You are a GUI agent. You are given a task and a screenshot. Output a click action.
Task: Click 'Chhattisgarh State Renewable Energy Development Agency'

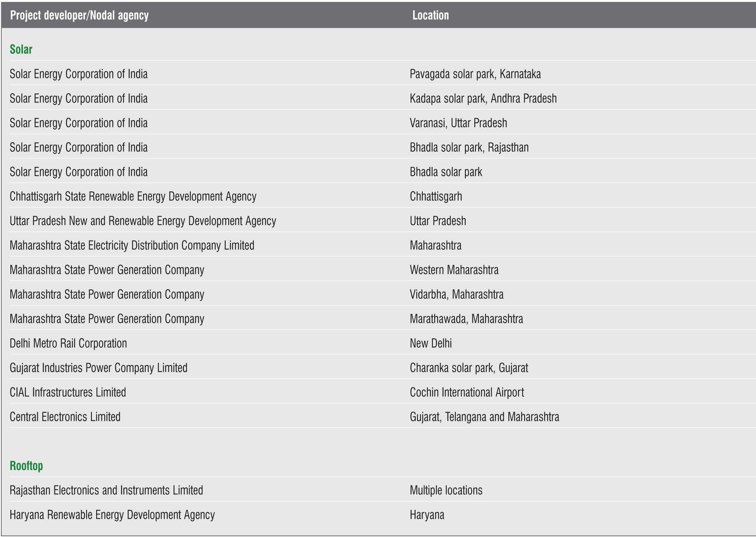pyautogui.click(x=133, y=196)
